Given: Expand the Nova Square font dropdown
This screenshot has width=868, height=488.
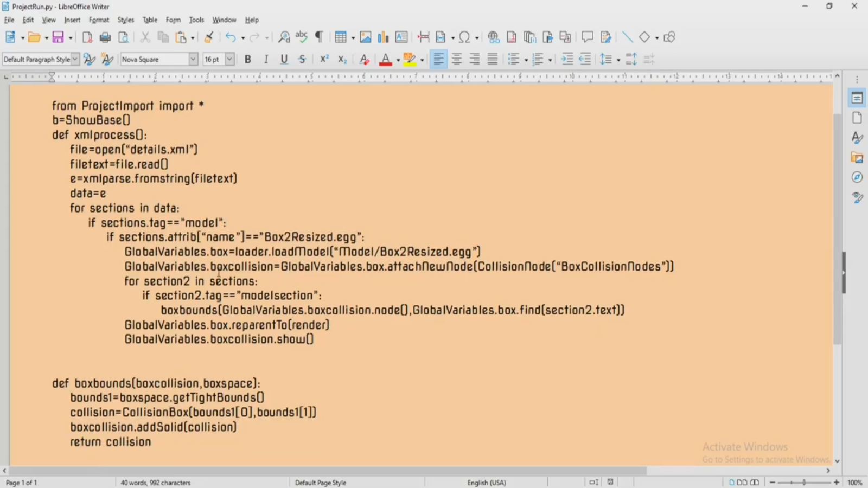Looking at the screenshot, I should [193, 59].
